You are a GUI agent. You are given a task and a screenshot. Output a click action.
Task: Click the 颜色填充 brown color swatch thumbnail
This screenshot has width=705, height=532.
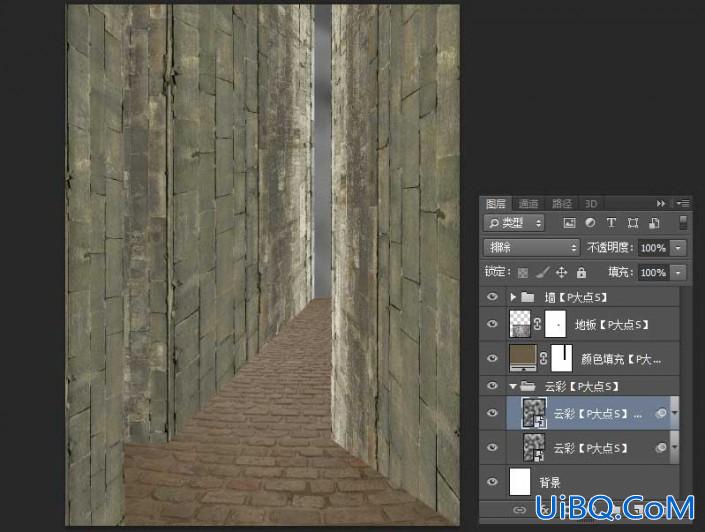point(523,358)
